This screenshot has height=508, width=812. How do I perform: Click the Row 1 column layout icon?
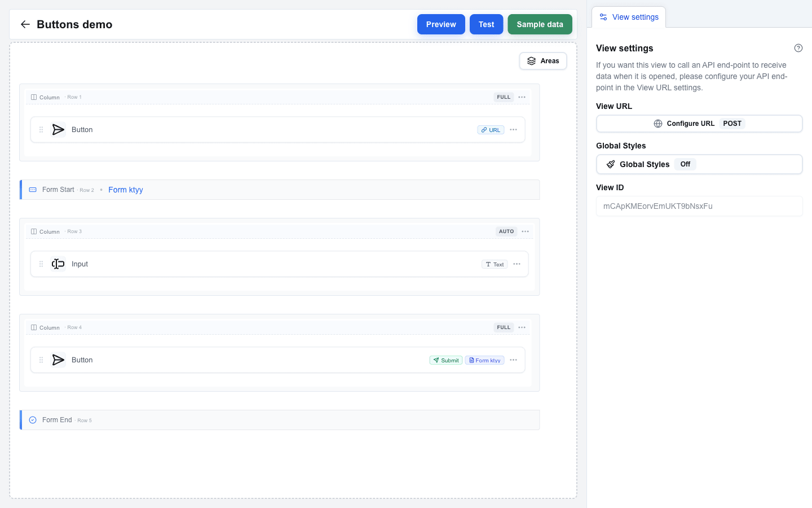click(34, 97)
